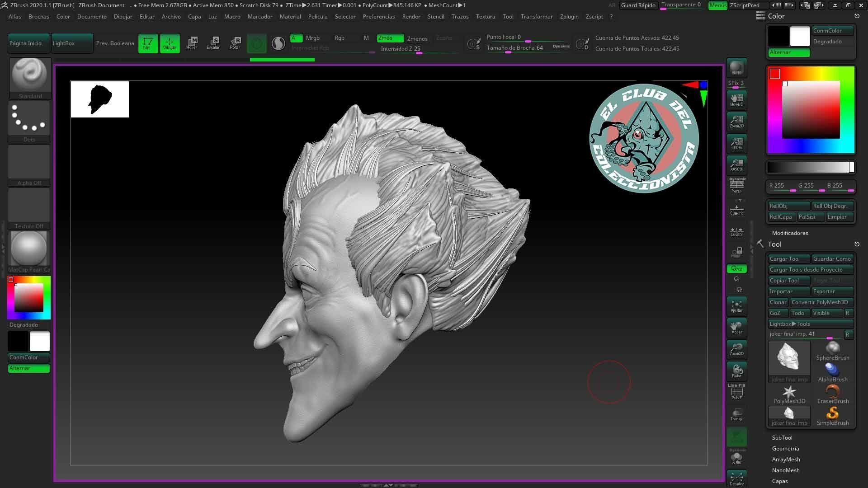Viewport: 868px width, 488px height.
Task: Expand the Geometría section
Action: point(785,448)
